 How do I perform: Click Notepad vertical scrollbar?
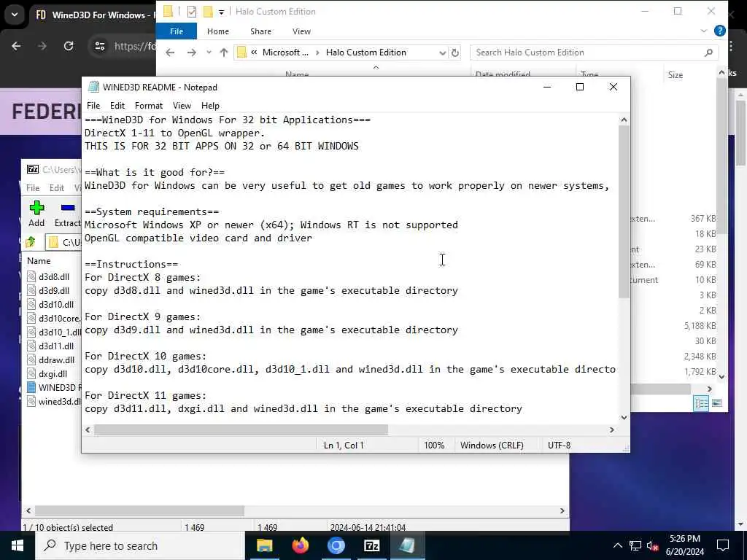click(x=624, y=212)
